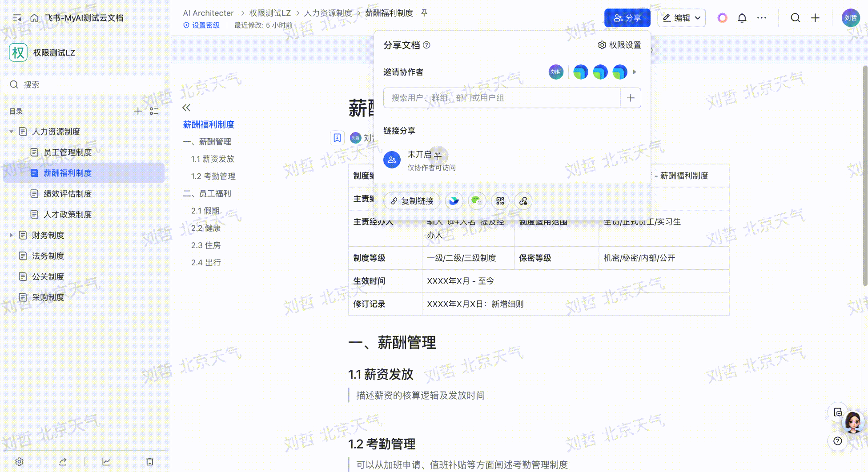This screenshot has width=868, height=472.
Task: Open the more options ellipsis menu
Action: 762,18
